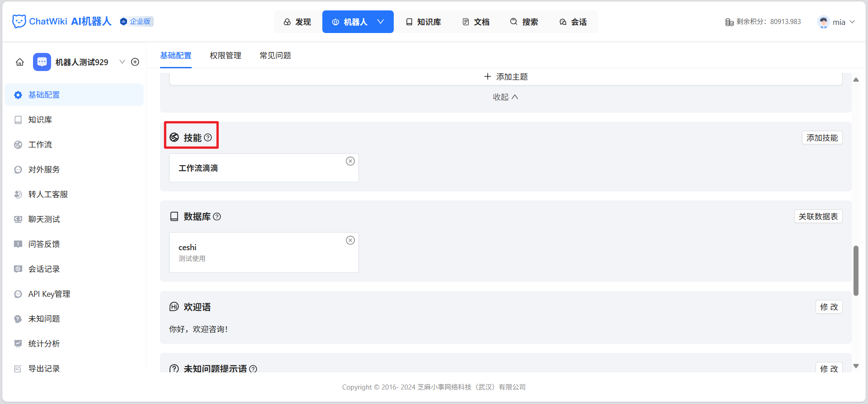Remove the ceshi database card
The image size is (868, 404).
(350, 240)
